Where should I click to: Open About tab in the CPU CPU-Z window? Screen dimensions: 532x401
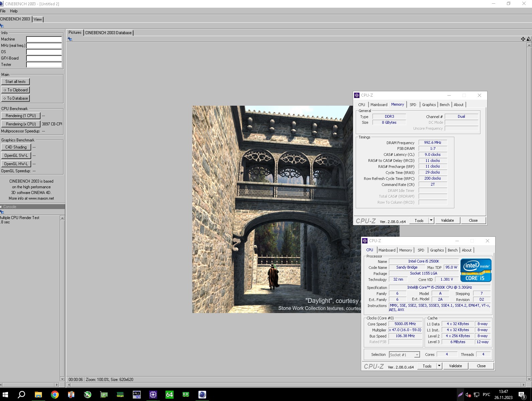point(466,250)
